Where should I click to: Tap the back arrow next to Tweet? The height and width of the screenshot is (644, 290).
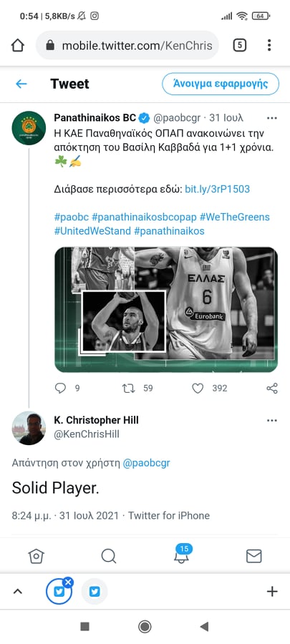point(21,84)
